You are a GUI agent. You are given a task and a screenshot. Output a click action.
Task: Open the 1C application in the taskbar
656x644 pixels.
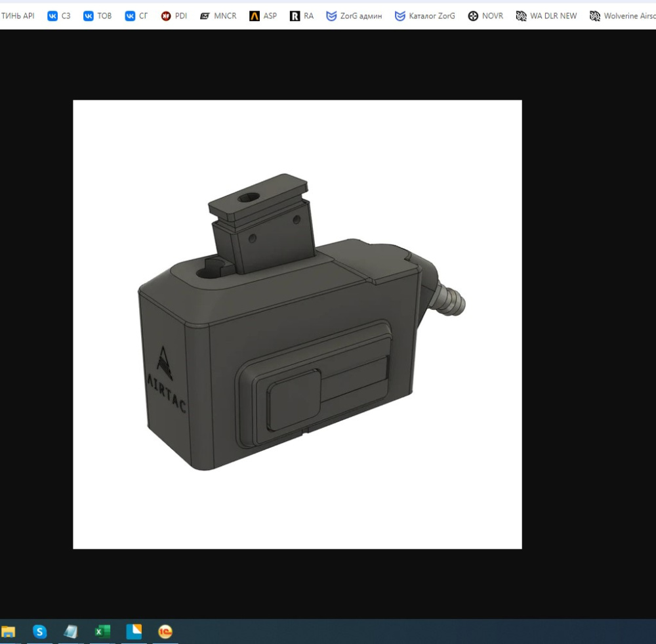pyautogui.click(x=165, y=632)
